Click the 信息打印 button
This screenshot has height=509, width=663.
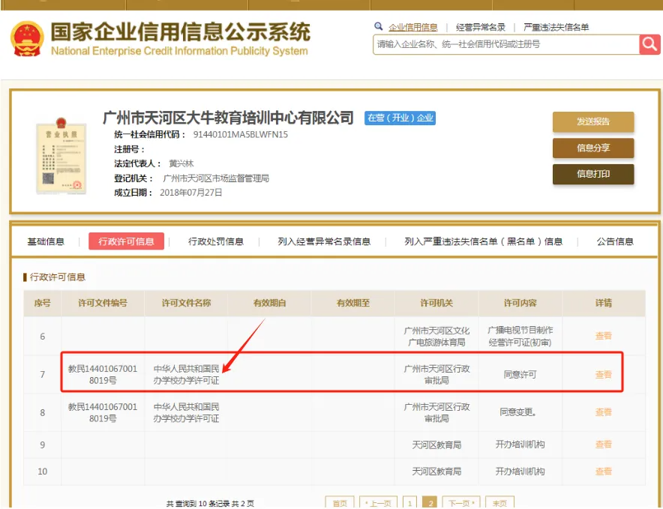(x=593, y=174)
